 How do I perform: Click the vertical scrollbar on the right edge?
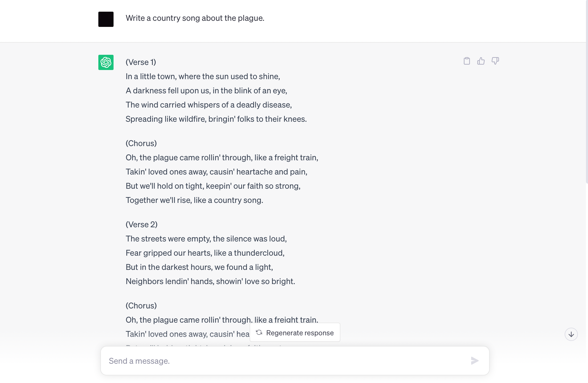pos(587,91)
